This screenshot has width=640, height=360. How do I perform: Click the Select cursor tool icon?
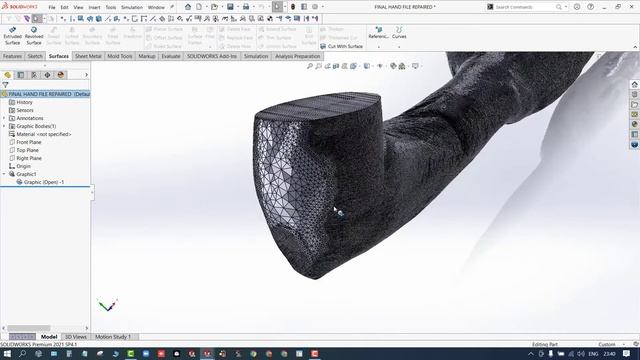pyautogui.click(x=277, y=7)
